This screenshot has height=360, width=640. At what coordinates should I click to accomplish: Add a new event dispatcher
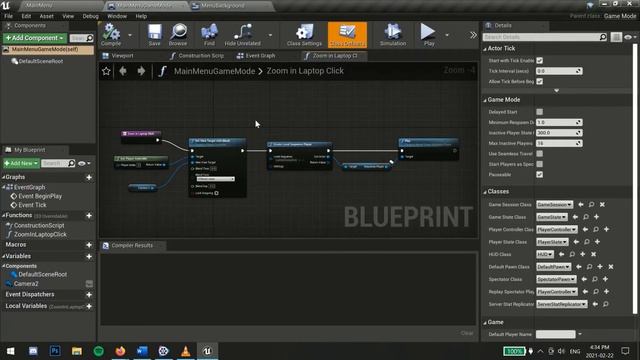pos(89,295)
